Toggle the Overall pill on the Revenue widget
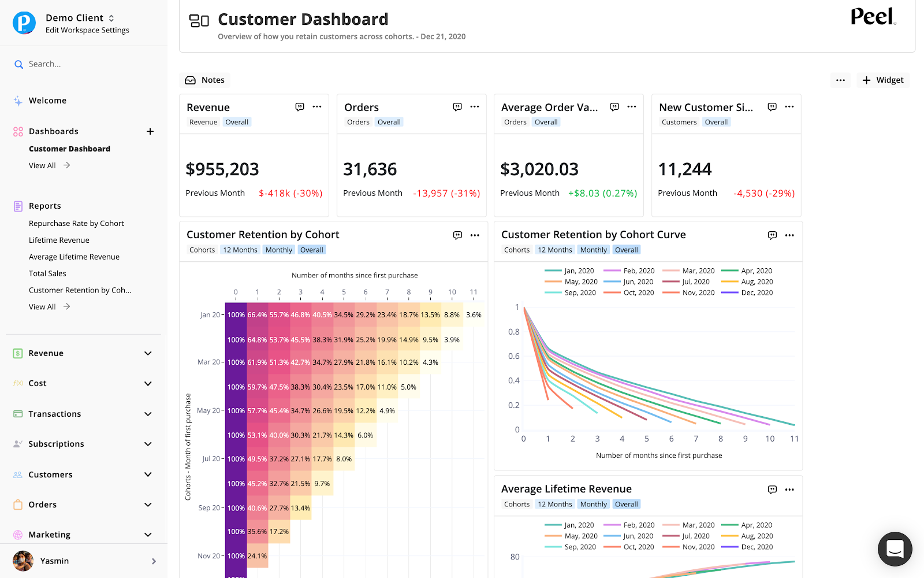 tap(237, 121)
